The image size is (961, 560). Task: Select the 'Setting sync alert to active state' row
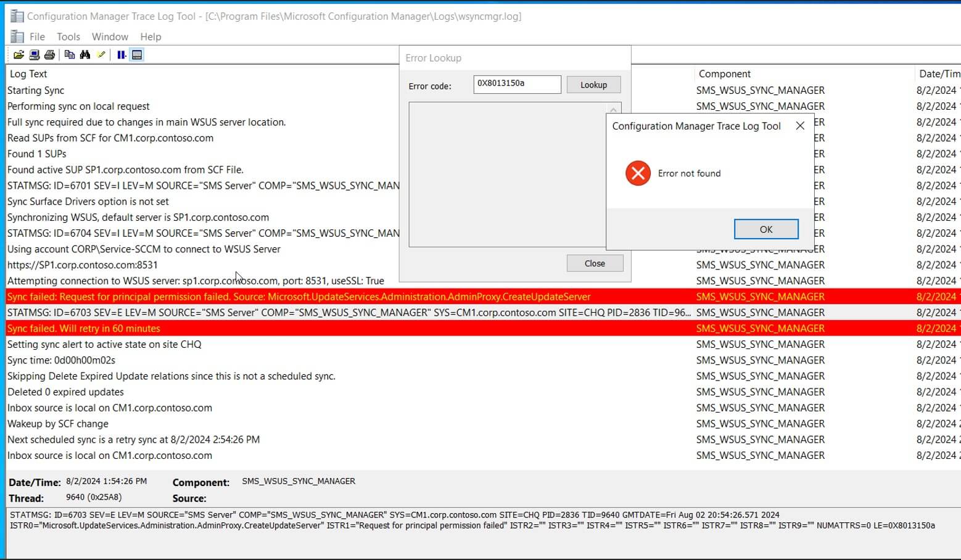pos(484,345)
